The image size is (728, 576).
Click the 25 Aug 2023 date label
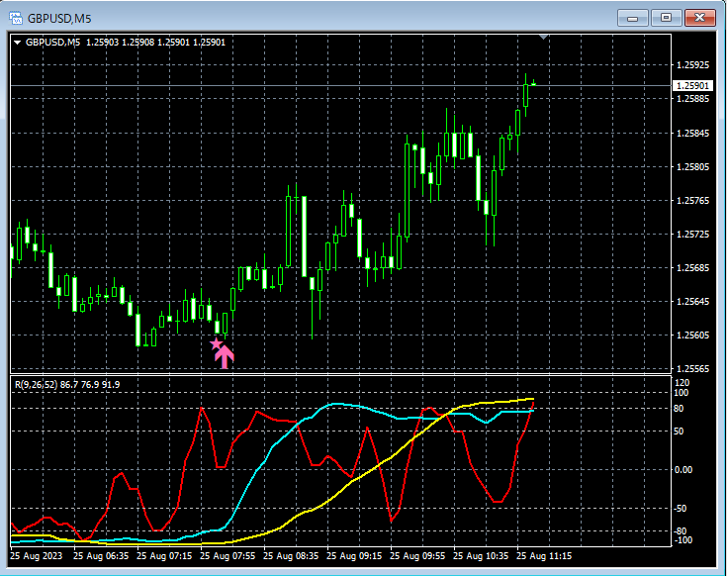point(37,556)
